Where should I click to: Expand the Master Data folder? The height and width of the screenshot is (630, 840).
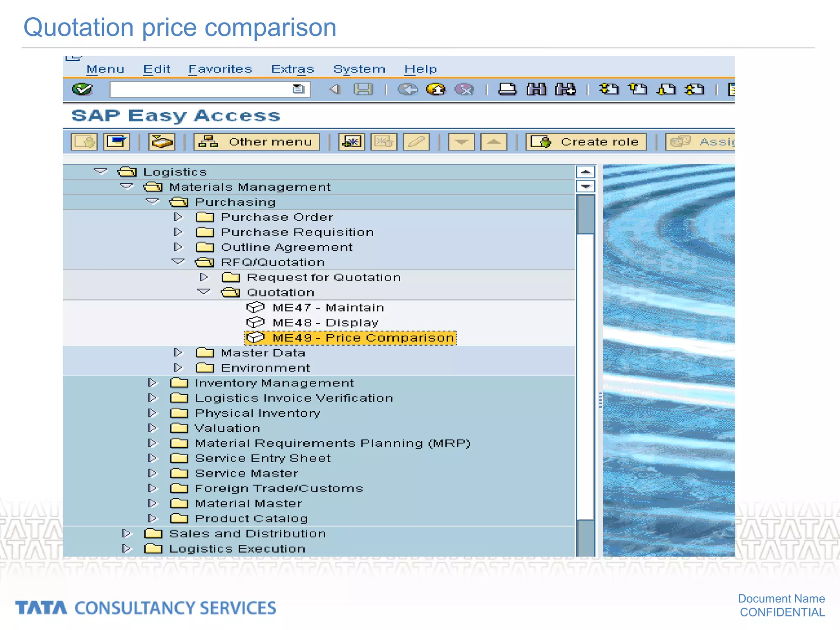click(178, 352)
